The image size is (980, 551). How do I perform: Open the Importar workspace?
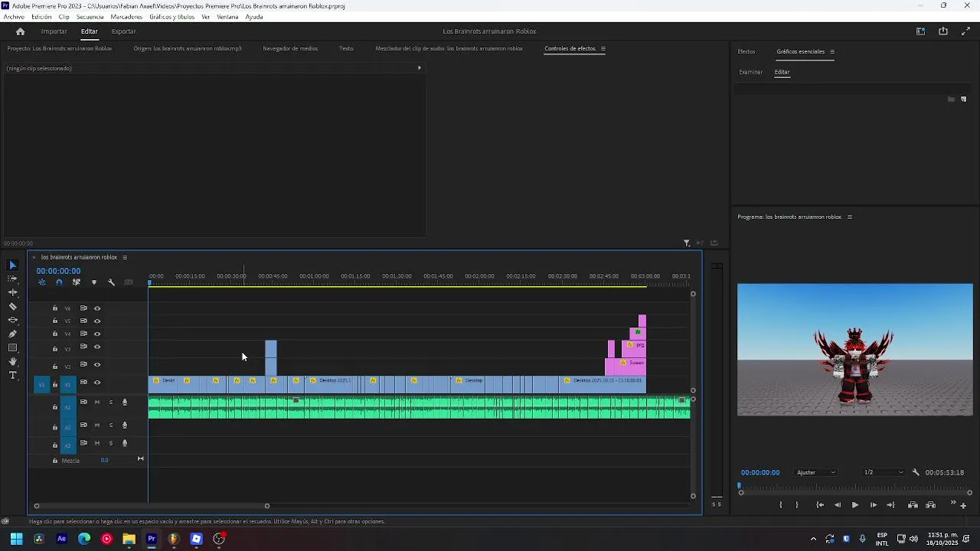click(x=54, y=31)
